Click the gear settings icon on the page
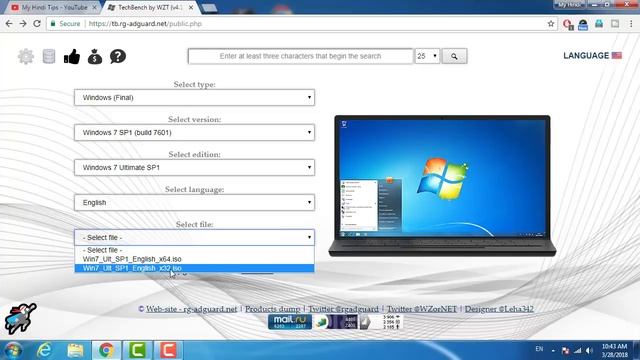This screenshot has width=640, height=360. (26, 56)
